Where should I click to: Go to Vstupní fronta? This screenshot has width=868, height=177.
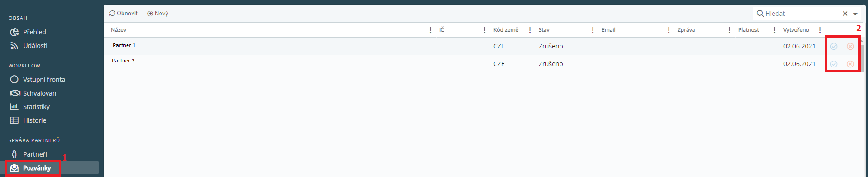click(38, 80)
